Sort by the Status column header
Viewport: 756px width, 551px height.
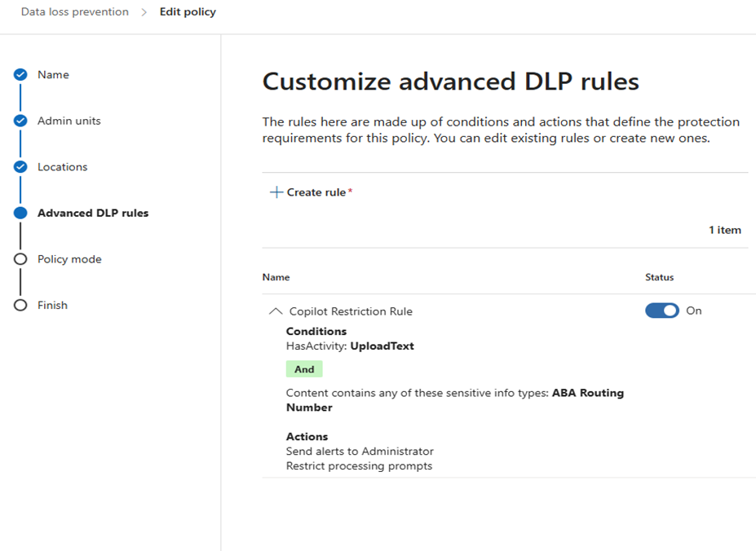coord(659,277)
